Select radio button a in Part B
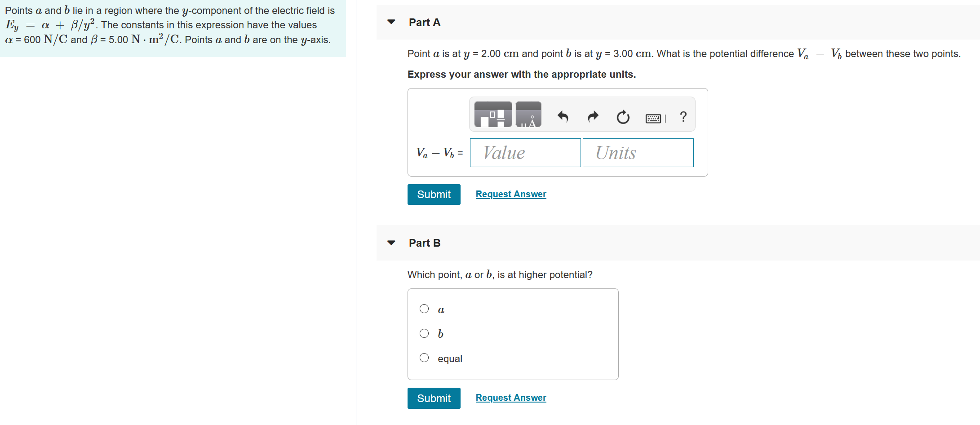This screenshot has width=980, height=425. point(424,309)
